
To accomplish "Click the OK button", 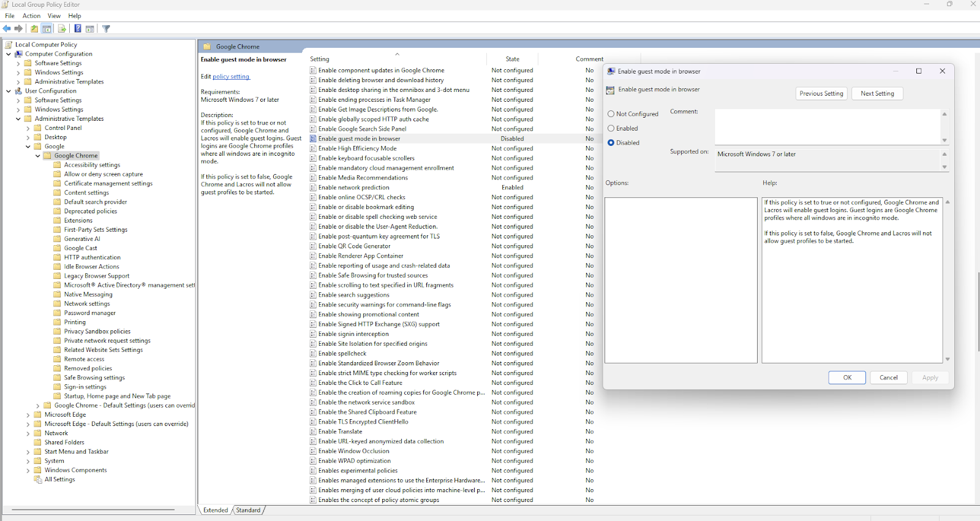I will 847,378.
